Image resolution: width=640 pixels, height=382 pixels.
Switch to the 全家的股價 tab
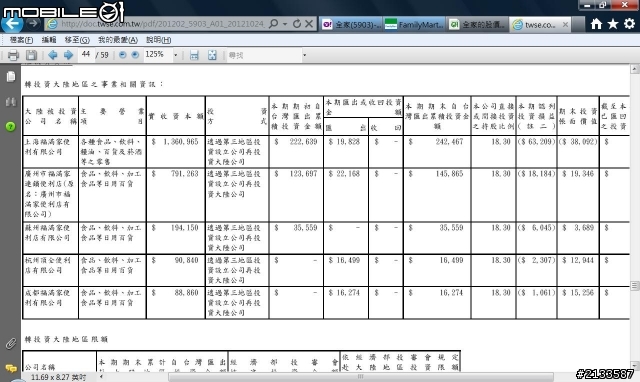478,25
